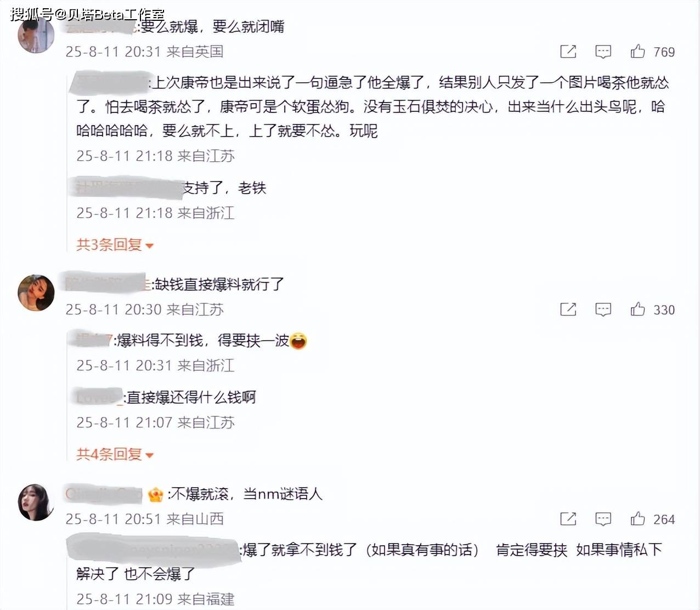Open reply icon on the 264-likes comment
Viewport: 700px width, 610px height.
(x=603, y=519)
